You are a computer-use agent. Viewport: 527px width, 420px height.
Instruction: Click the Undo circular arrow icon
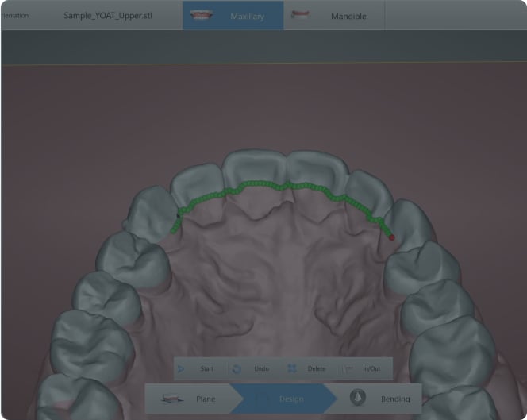pyautogui.click(x=237, y=368)
